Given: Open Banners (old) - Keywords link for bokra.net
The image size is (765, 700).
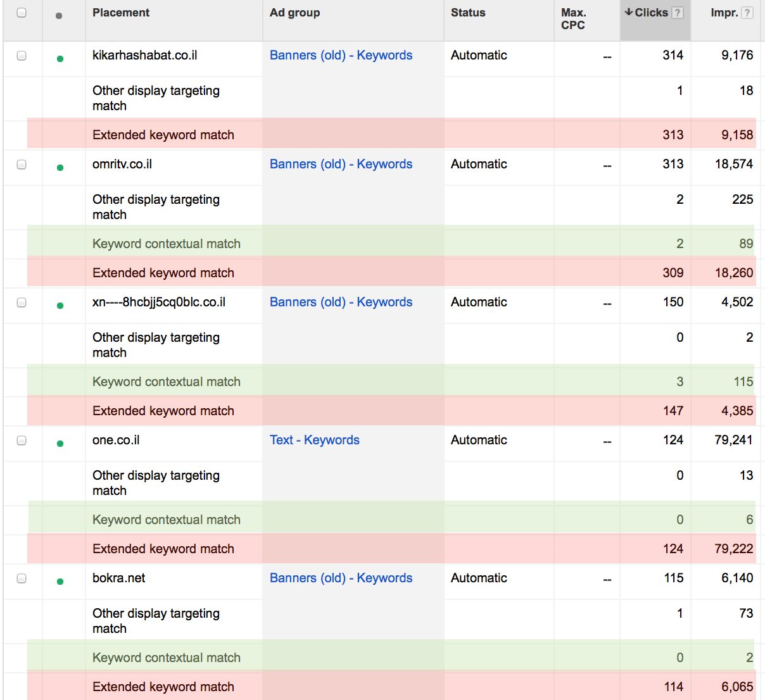Looking at the screenshot, I should (341, 578).
